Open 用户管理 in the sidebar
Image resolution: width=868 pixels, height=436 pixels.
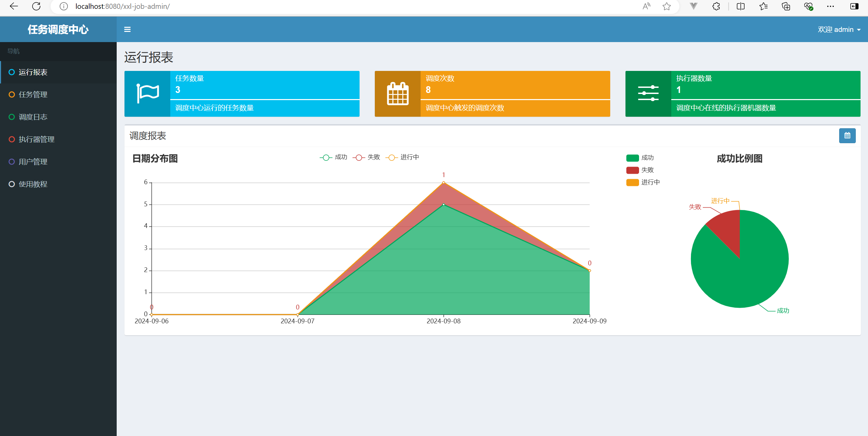click(58, 162)
